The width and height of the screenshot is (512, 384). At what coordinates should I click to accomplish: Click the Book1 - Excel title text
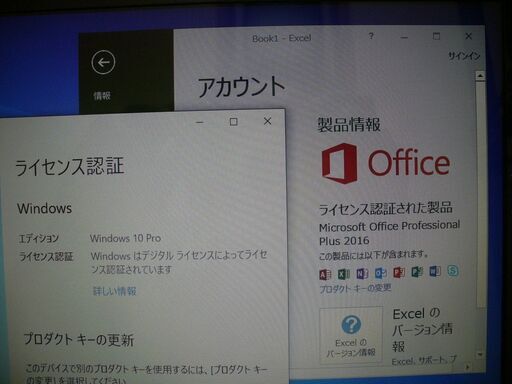coord(282,38)
